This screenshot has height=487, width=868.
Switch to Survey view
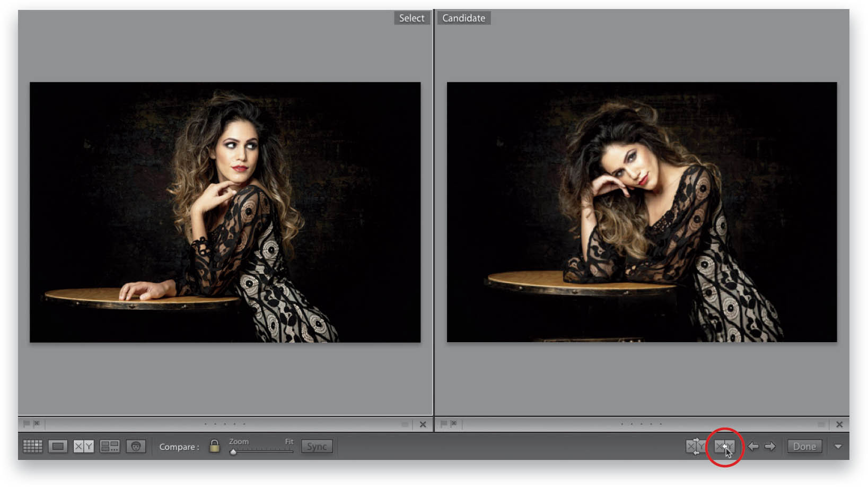tap(110, 446)
